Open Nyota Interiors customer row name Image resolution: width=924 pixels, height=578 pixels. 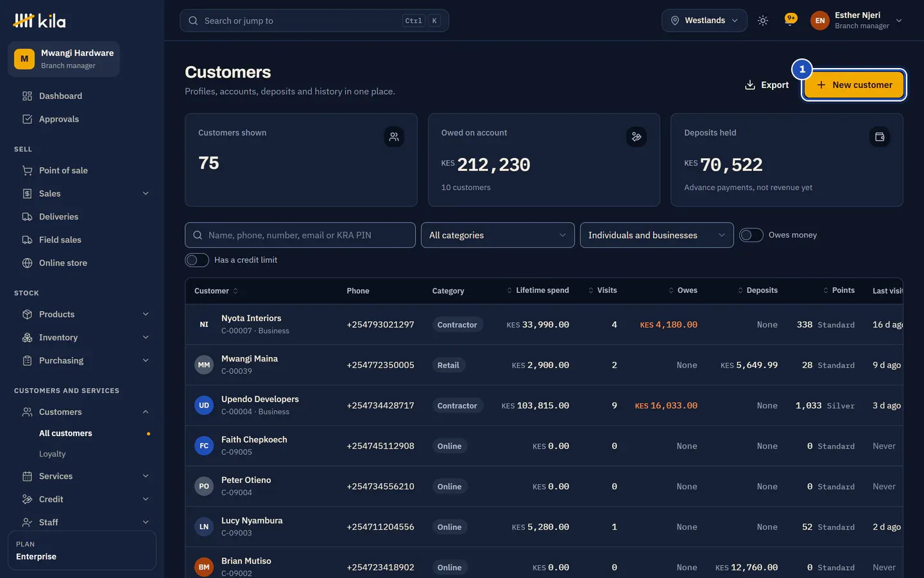coord(252,318)
